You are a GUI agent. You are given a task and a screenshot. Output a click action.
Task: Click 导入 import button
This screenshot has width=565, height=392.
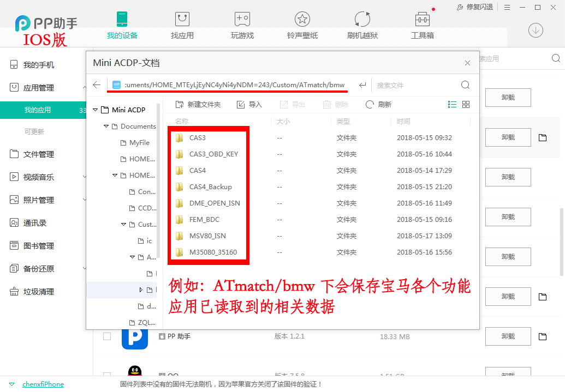(249, 104)
